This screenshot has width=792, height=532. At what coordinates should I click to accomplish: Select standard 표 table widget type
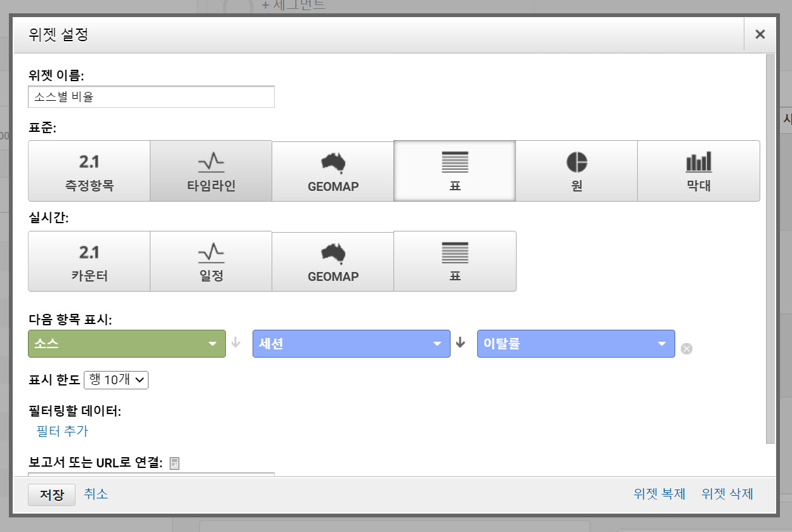455,171
